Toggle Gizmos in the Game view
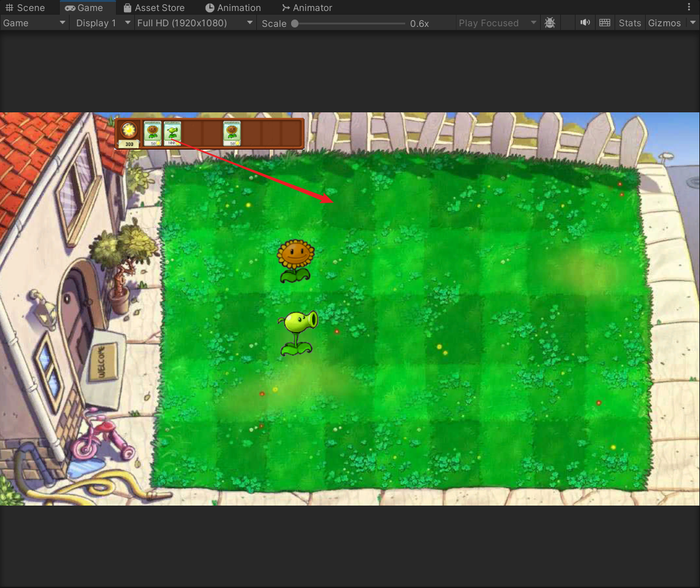 coord(664,23)
